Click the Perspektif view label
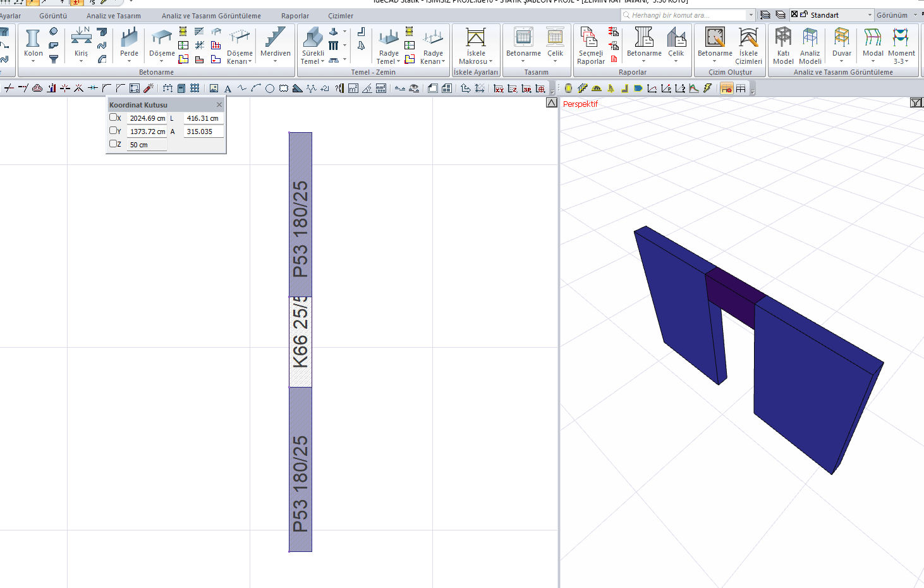924x588 pixels. point(580,104)
